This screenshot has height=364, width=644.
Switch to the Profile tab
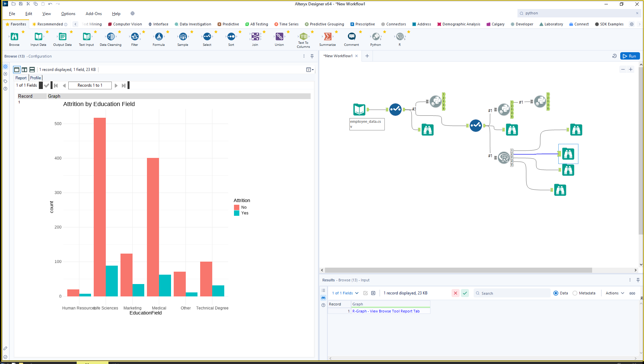(x=35, y=78)
